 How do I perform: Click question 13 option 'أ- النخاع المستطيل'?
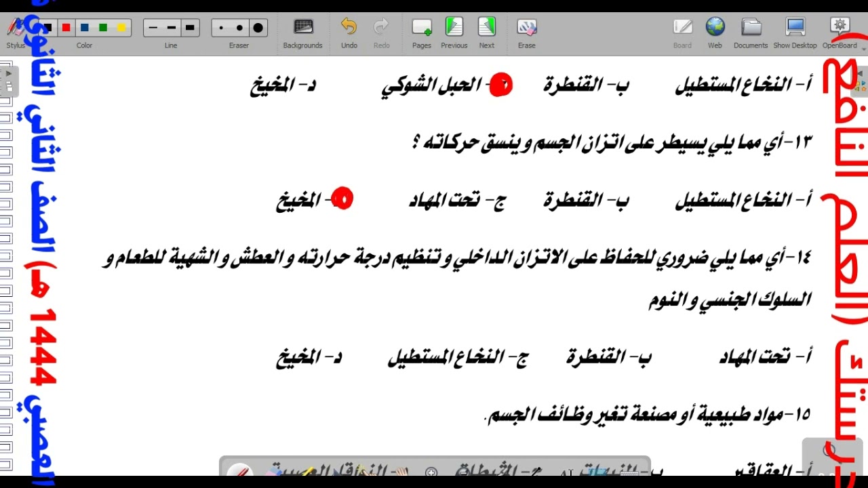click(x=743, y=200)
